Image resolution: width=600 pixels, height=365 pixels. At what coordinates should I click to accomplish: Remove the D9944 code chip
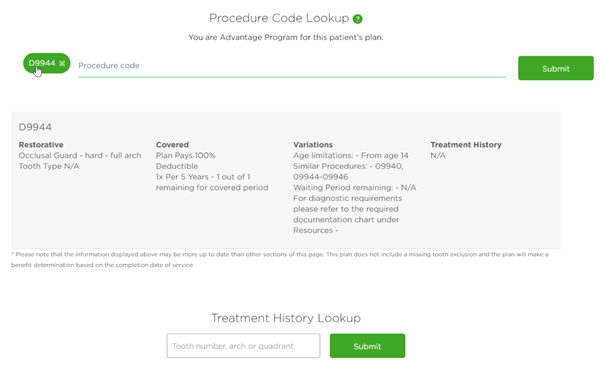[x=62, y=64]
